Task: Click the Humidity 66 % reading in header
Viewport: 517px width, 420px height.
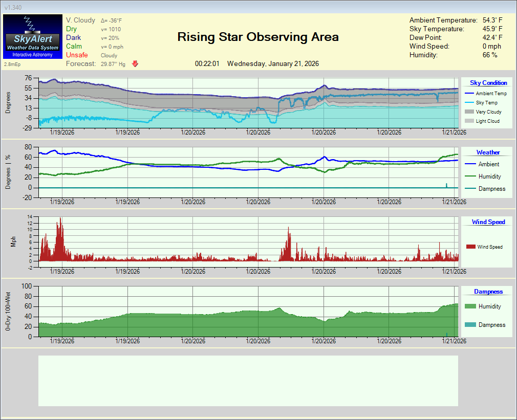Action: [x=490, y=55]
